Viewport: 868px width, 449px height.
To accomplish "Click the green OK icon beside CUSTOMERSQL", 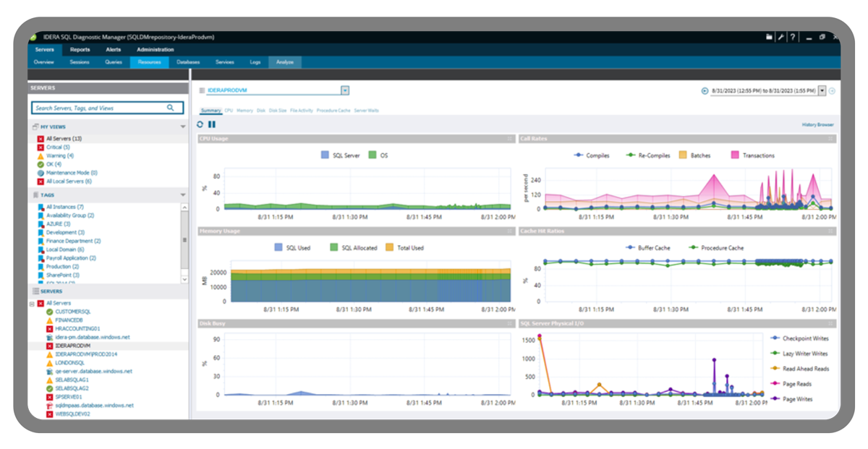I will pos(50,312).
